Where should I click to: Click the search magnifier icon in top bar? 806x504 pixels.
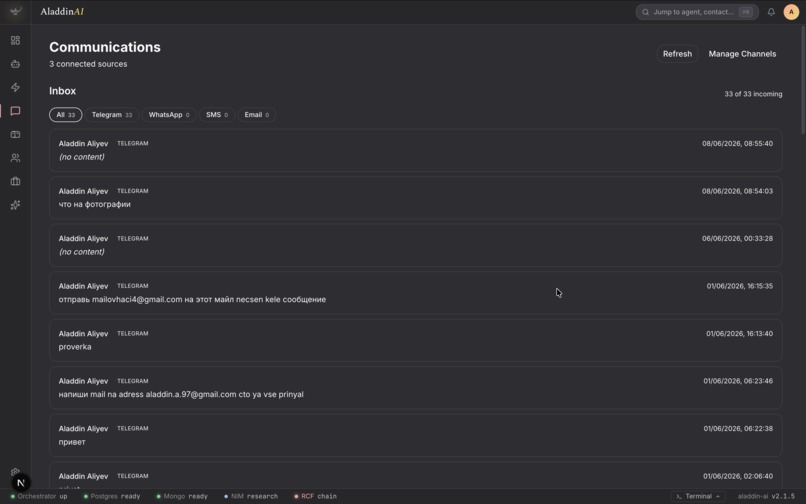pyautogui.click(x=646, y=12)
